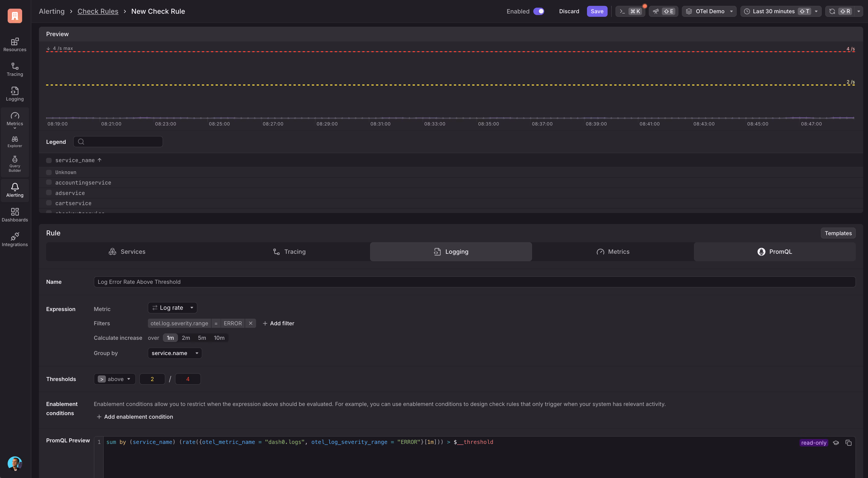Toggle the Enabled switch off

coord(538,11)
